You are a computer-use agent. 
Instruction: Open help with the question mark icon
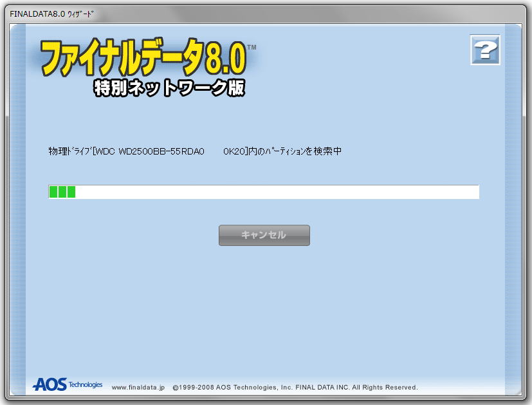[485, 50]
